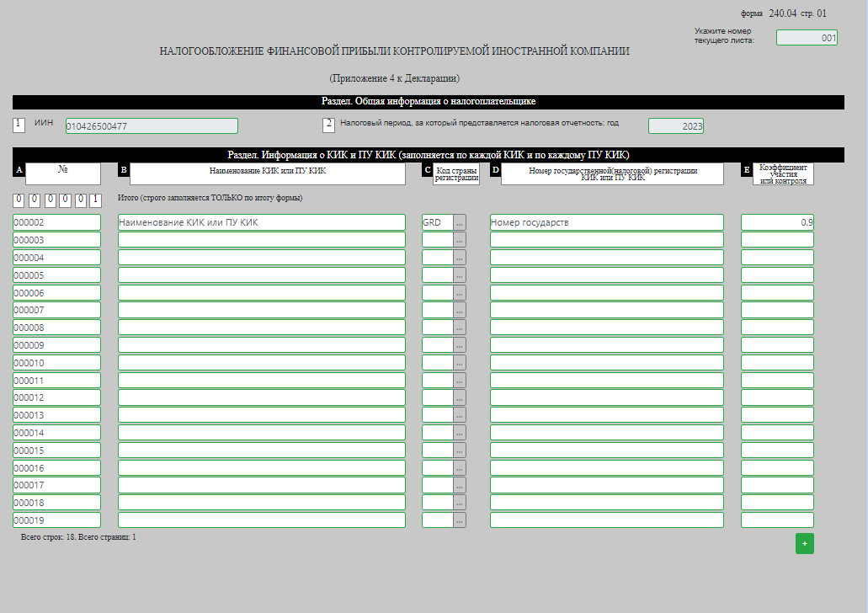868x613 pixels.
Task: Click the last digit box of total row 000001
Action: (x=95, y=200)
